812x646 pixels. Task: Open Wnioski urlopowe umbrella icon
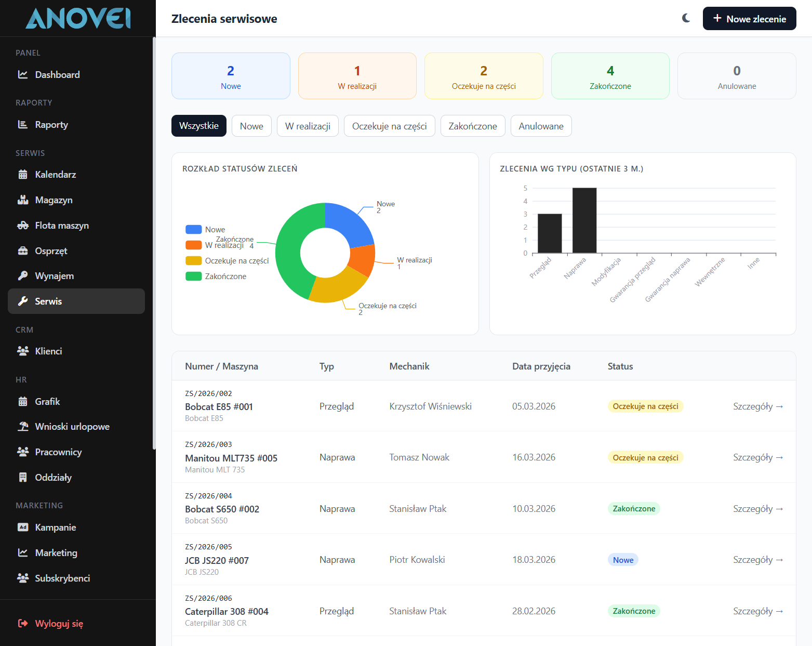[23, 427]
